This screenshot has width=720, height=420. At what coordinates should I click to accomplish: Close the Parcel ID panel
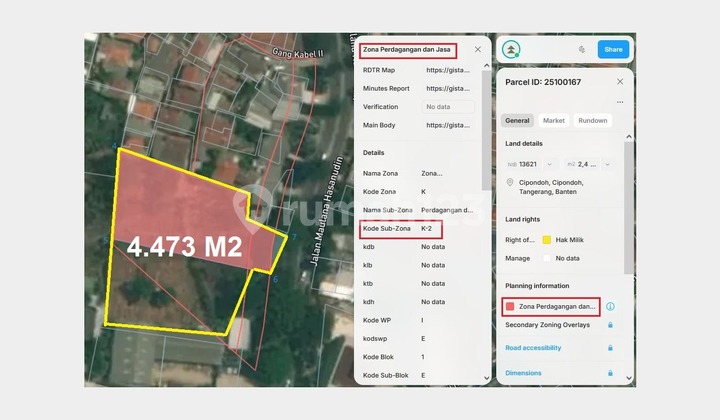pos(620,82)
